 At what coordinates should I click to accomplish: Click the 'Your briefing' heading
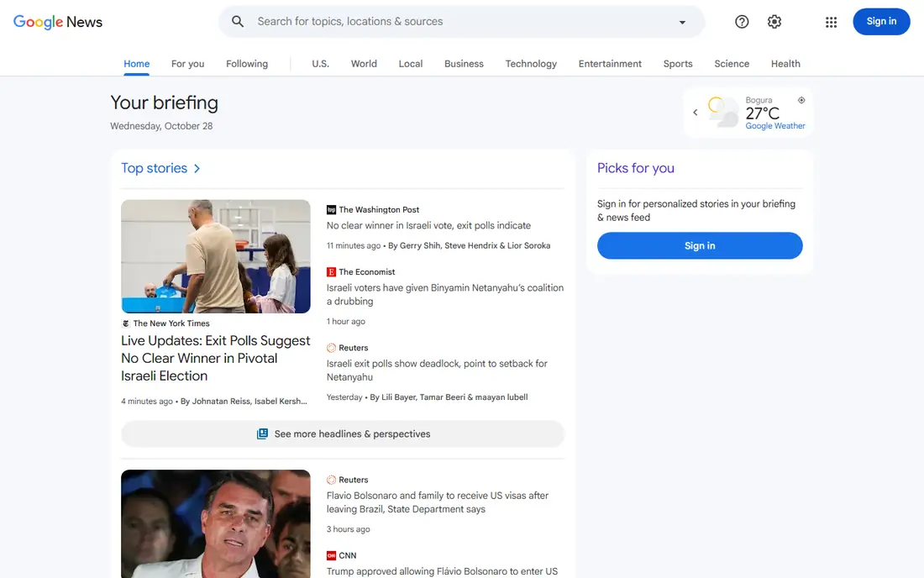tap(165, 102)
